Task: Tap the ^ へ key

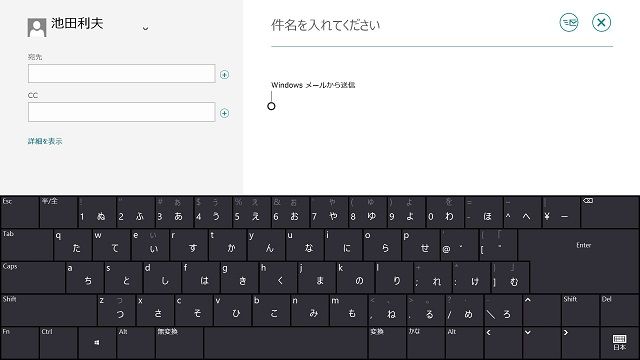Action: click(522, 212)
